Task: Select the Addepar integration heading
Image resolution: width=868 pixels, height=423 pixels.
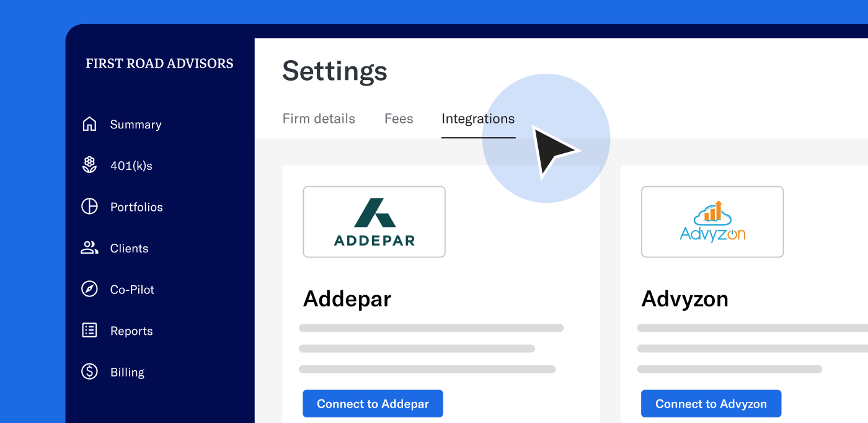Action: tap(347, 298)
